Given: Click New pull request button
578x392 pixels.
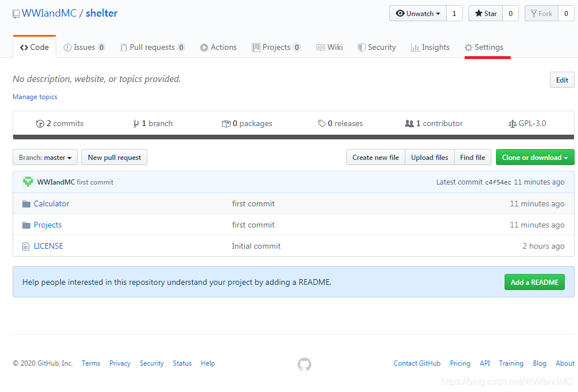Looking at the screenshot, I should pos(114,157).
